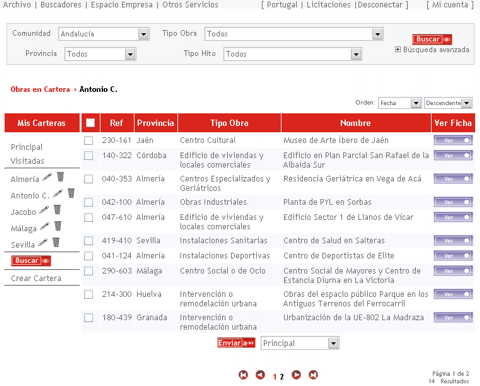Screen dimensions: 480x386
Task: Check the row with Ref 180-439
Action: click(88, 318)
